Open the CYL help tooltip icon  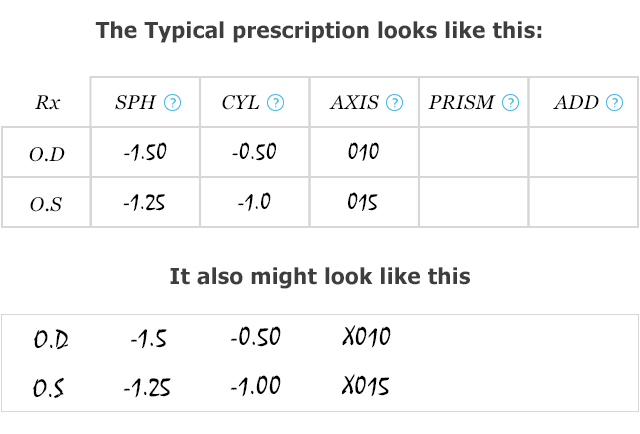[x=276, y=102]
